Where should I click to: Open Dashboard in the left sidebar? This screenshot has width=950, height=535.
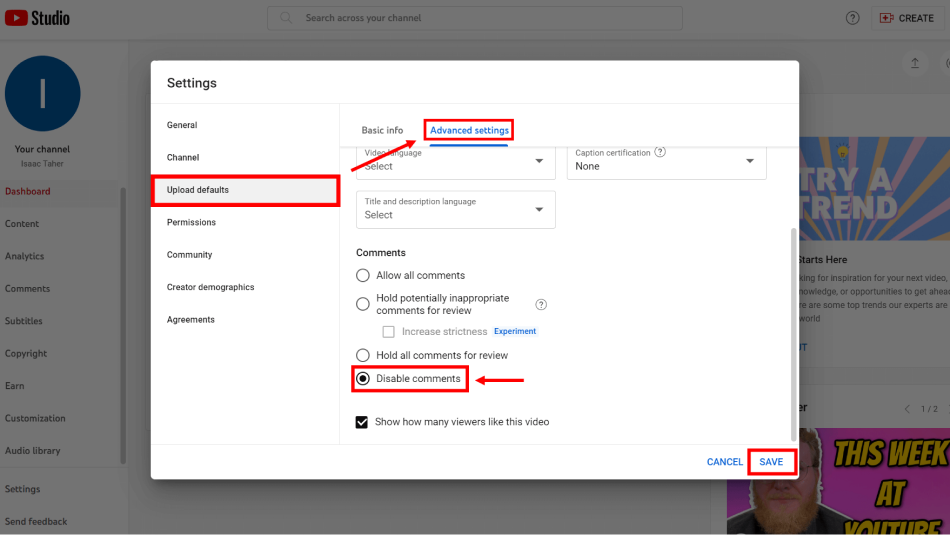[x=59, y=191]
